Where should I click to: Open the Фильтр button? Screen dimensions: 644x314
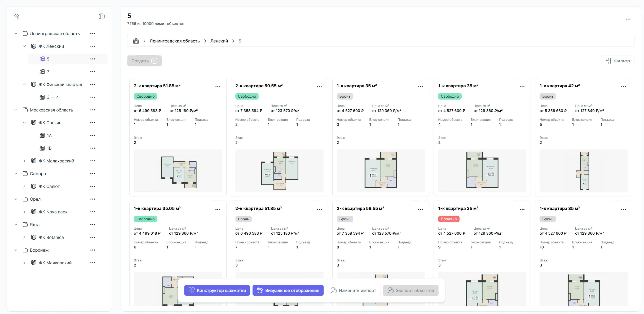[x=618, y=61]
